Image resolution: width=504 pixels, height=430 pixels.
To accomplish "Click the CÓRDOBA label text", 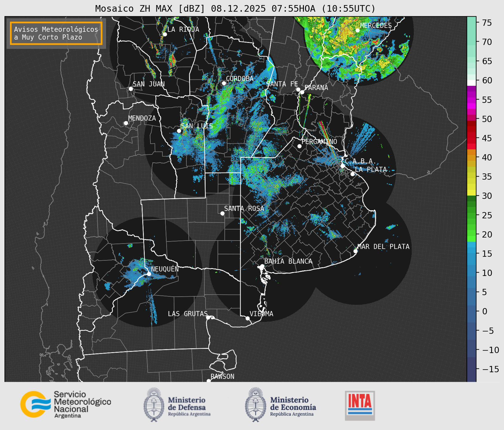I will pos(240,79).
